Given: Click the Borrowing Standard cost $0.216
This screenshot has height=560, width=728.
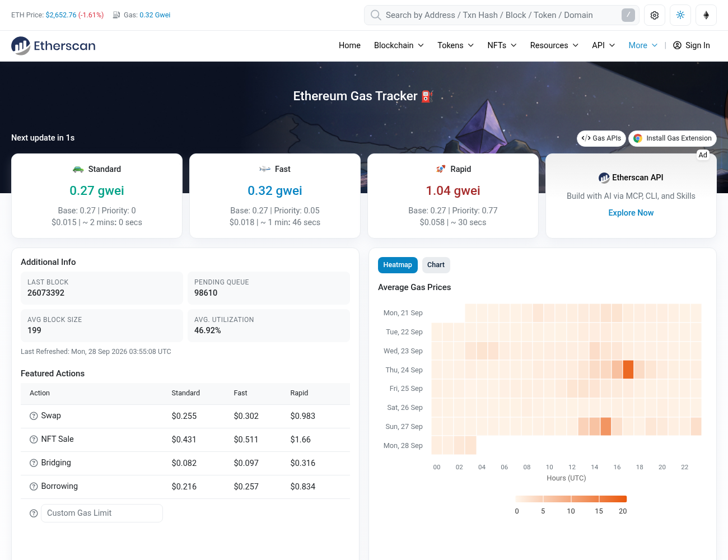Looking at the screenshot, I should 184,487.
